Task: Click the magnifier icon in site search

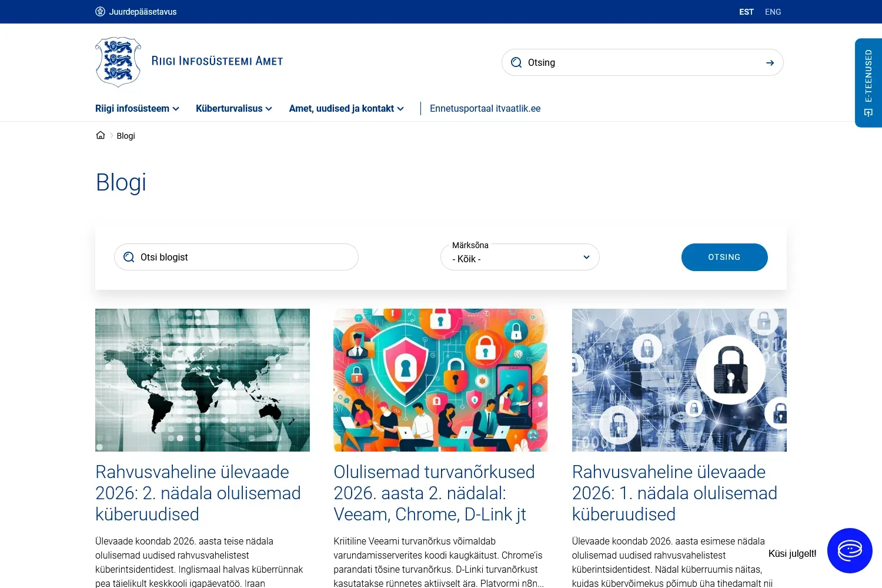Action: (x=516, y=63)
